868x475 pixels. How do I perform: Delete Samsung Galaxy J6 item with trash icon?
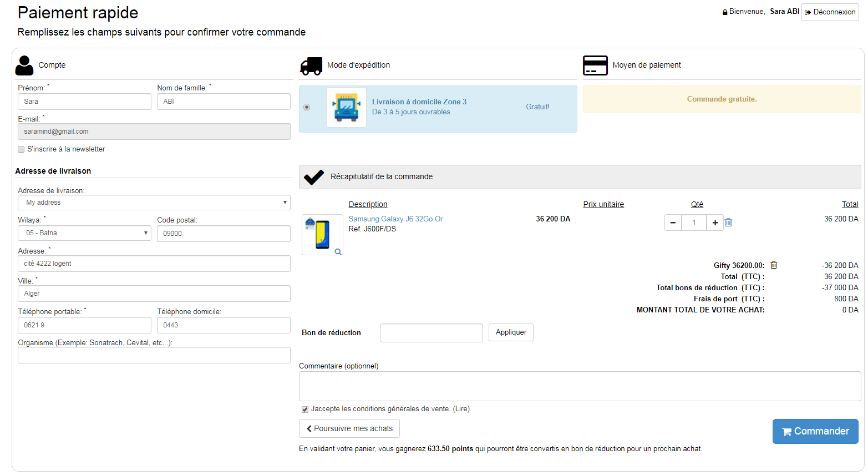729,223
